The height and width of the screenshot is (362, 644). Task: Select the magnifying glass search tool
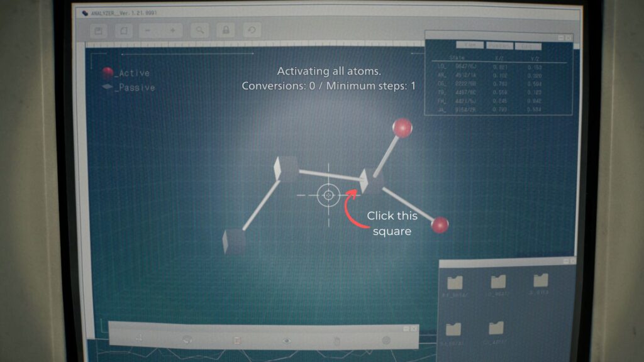pos(199,30)
